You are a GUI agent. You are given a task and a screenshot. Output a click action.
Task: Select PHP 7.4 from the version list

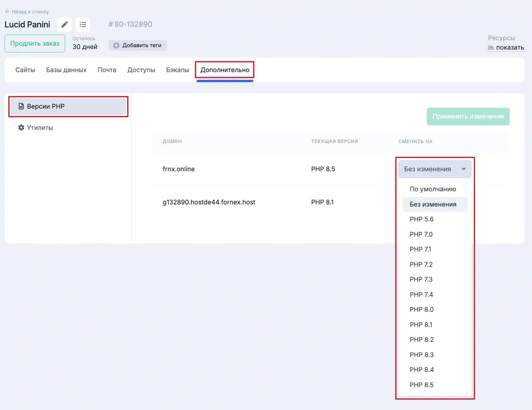coord(421,294)
